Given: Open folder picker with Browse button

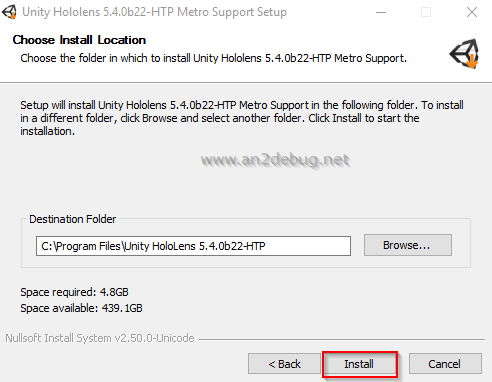Looking at the screenshot, I should [x=408, y=245].
